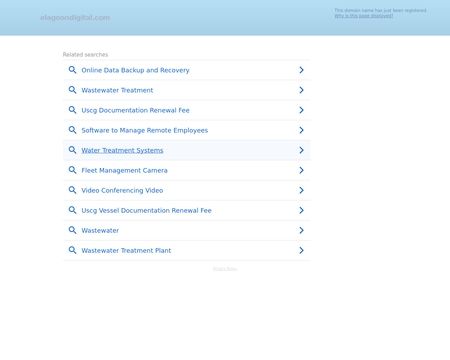This screenshot has width=450, height=360.
Task: Click chevron arrow on Uscg Vessel Documentation Renewal Fee row
Action: [301, 210]
